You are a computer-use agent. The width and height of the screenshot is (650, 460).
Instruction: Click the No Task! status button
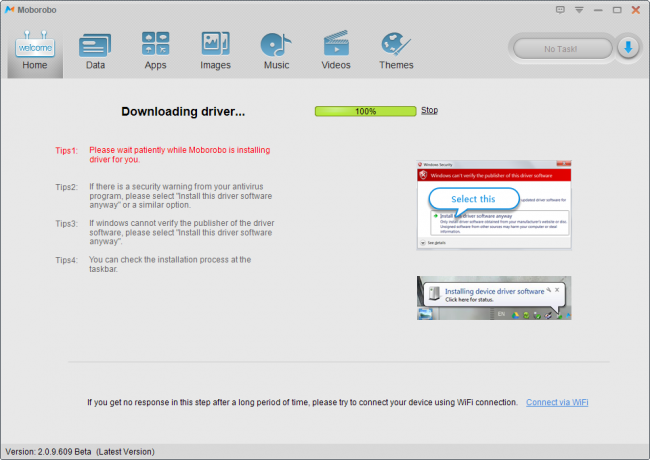pyautogui.click(x=562, y=49)
